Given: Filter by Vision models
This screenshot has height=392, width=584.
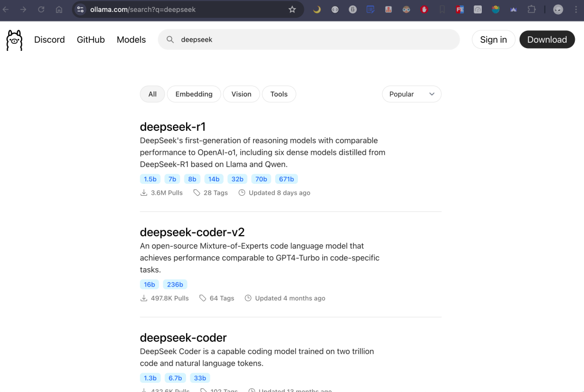Looking at the screenshot, I should [241, 94].
